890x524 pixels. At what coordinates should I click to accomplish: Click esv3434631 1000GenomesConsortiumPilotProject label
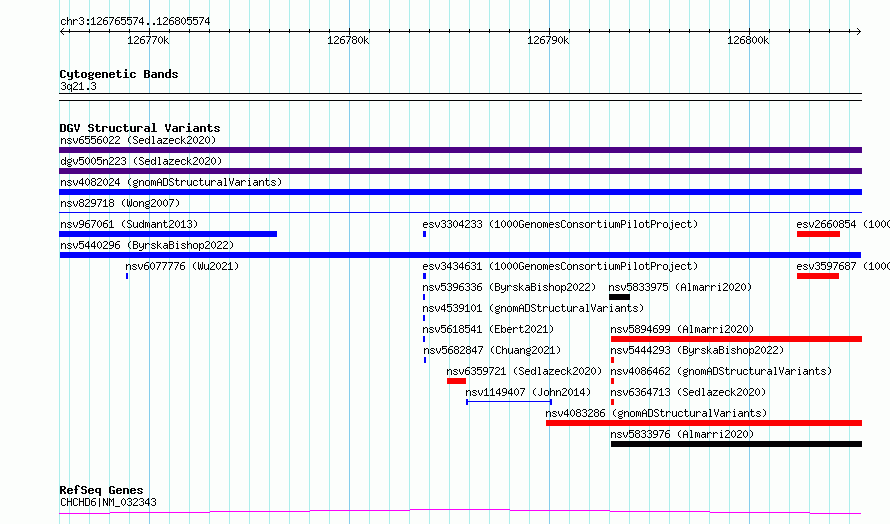560,266
